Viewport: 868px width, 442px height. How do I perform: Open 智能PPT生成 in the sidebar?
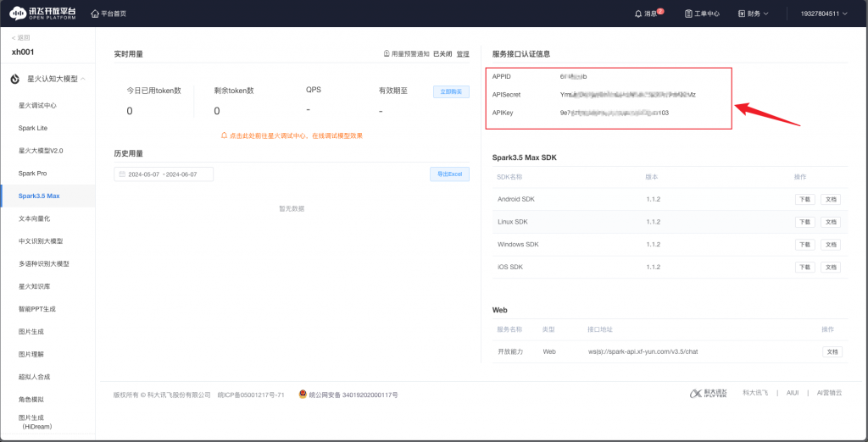pyautogui.click(x=37, y=309)
